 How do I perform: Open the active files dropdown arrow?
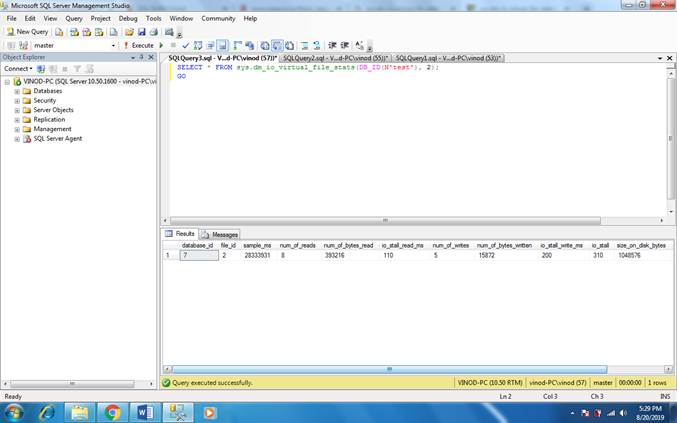pos(660,58)
